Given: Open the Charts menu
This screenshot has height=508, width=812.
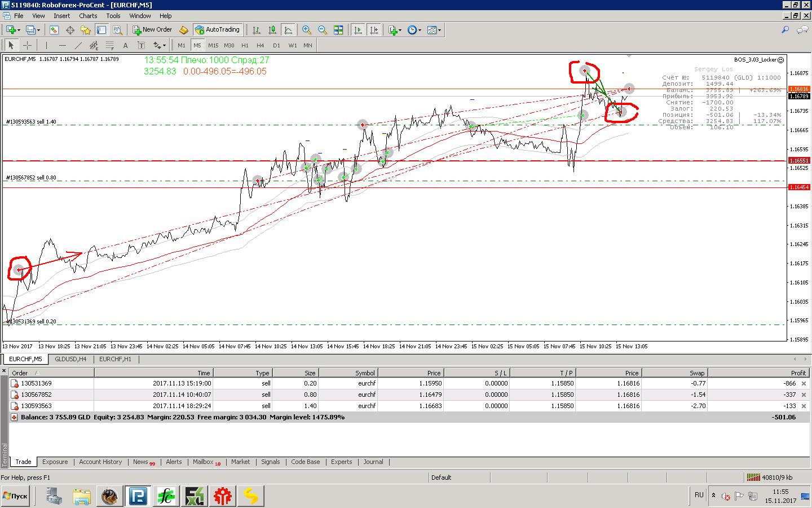Looking at the screenshot, I should tap(88, 16).
